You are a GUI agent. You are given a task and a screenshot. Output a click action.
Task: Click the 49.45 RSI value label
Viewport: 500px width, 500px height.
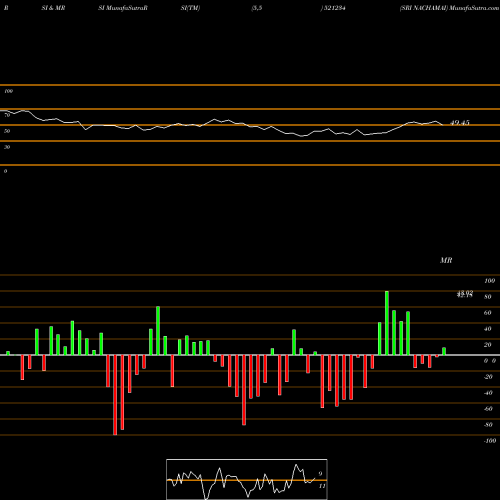click(460, 123)
